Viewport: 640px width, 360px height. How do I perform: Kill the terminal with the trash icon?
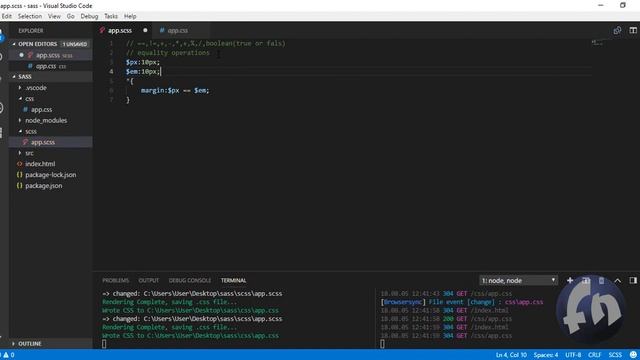602,280
